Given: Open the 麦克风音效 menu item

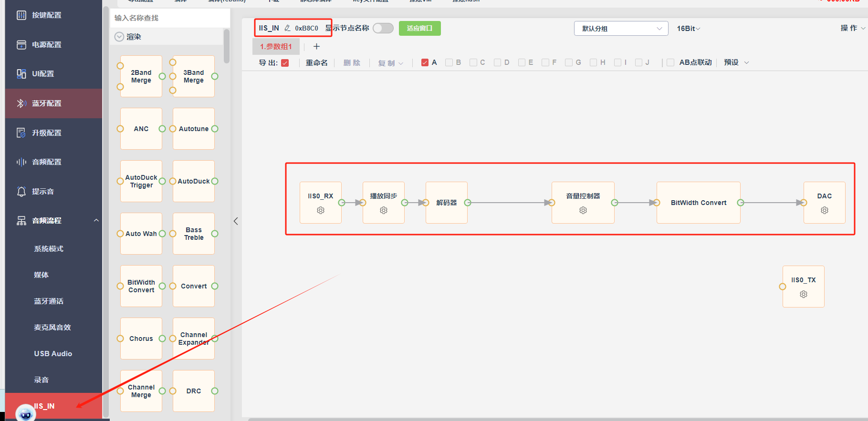Looking at the screenshot, I should [x=52, y=328].
